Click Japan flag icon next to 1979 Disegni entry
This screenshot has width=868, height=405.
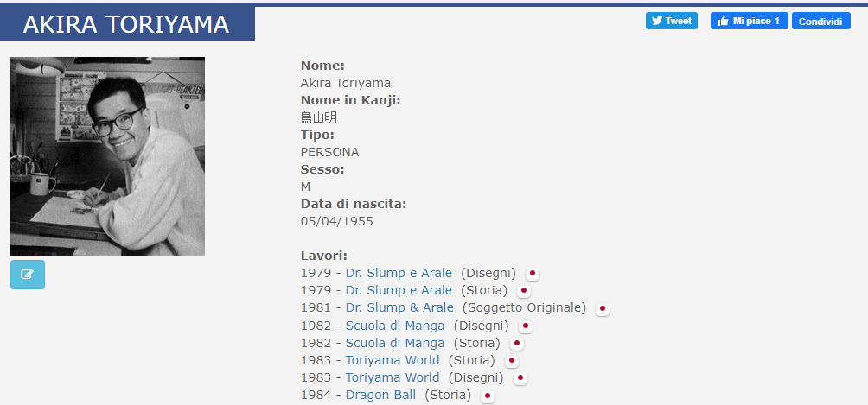pos(533,273)
